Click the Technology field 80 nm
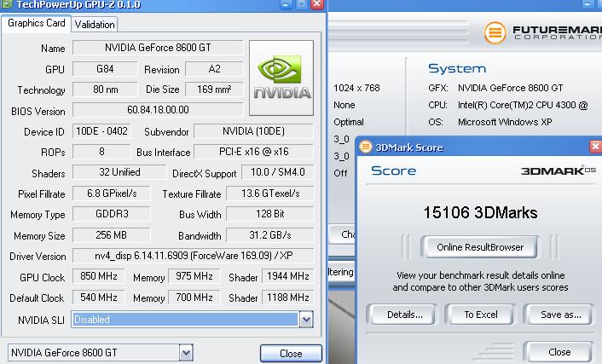Viewport: 602px width, 364px height. tap(105, 90)
